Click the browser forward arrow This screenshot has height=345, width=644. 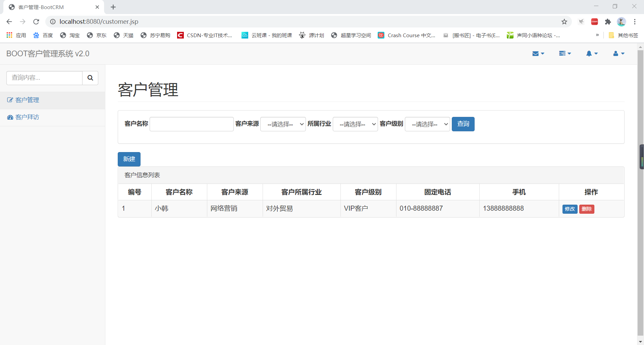click(22, 21)
